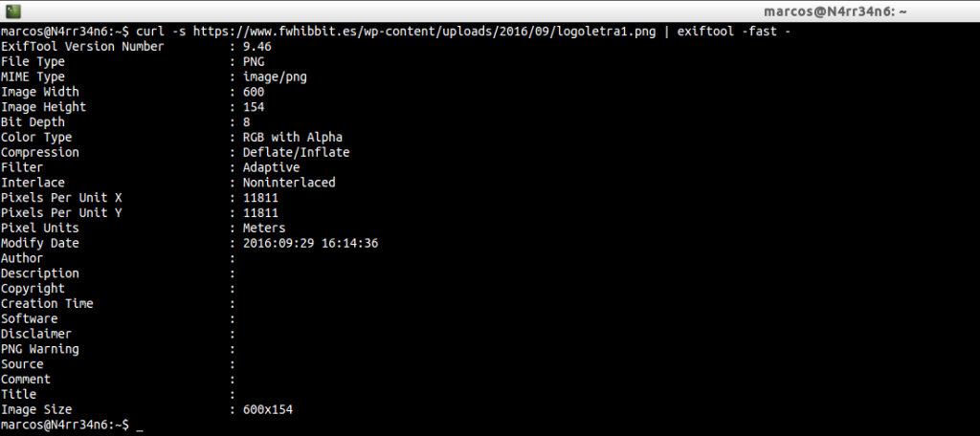980x436 pixels.
Task: Click the 'PNG Warning' field label
Action: pos(40,349)
